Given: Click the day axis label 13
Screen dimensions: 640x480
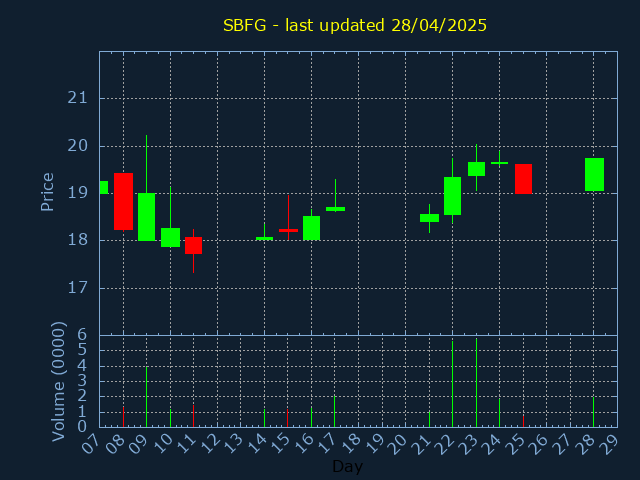Looking at the screenshot, I should pyautogui.click(x=233, y=444).
